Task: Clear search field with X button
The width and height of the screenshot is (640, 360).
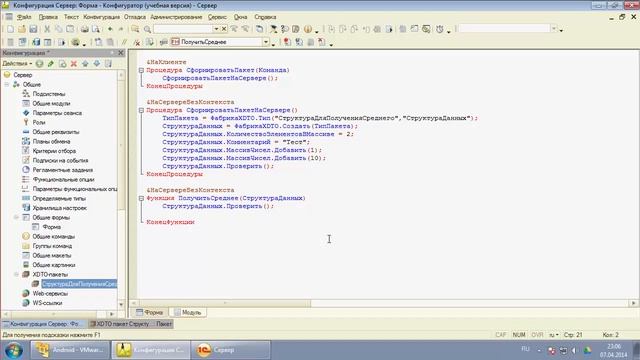Action: [x=224, y=29]
